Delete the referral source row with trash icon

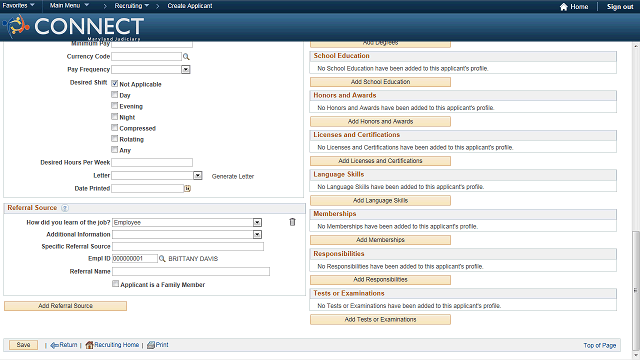click(292, 222)
